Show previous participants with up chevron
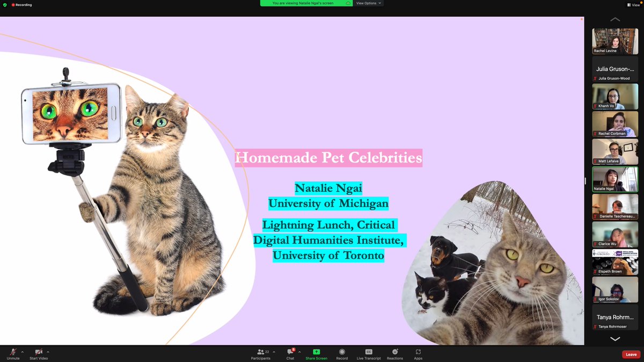 (x=615, y=19)
